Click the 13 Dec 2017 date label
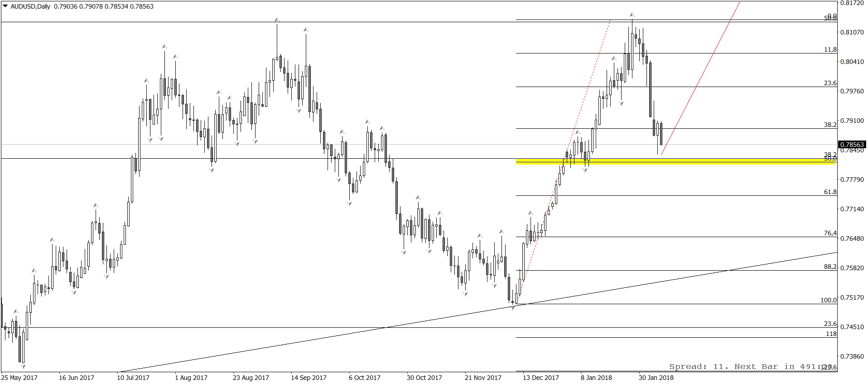Image resolution: width=868 pixels, height=384 pixels. (x=541, y=378)
